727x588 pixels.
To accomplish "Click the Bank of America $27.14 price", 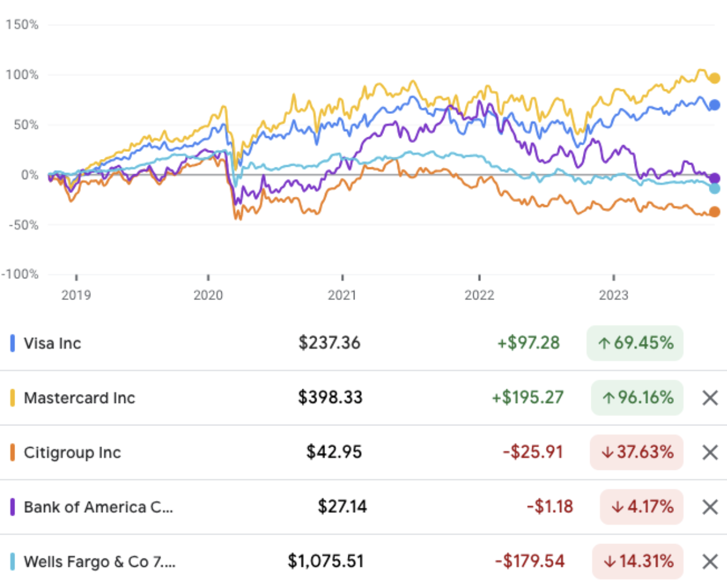I will pyautogui.click(x=342, y=507).
